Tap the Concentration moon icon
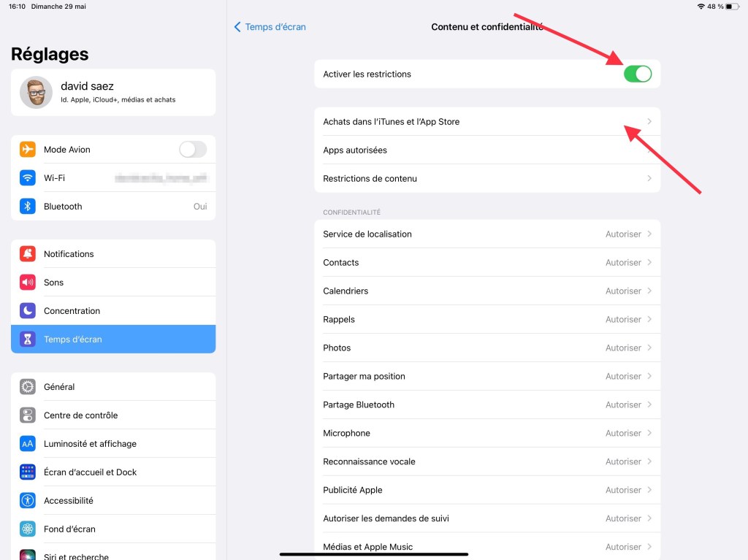Screen dimensions: 748x560 point(28,311)
